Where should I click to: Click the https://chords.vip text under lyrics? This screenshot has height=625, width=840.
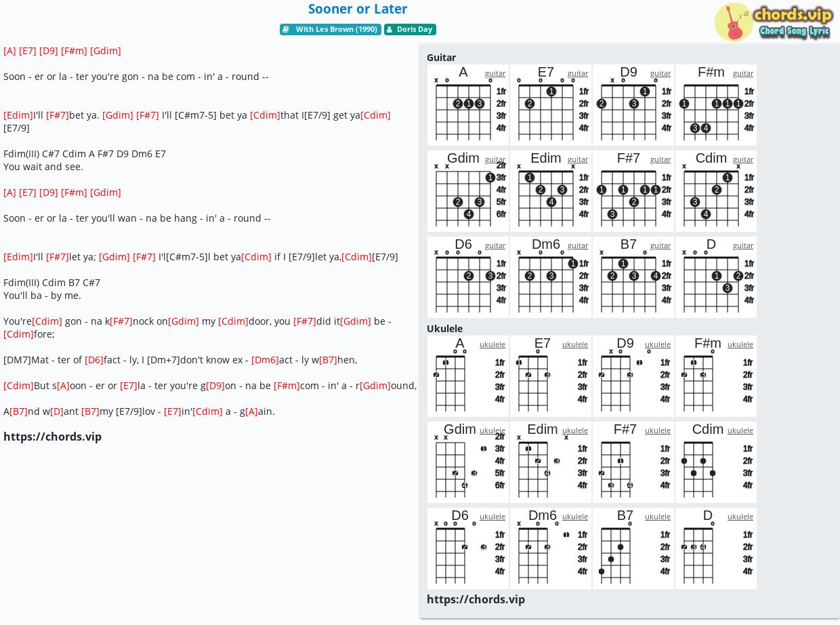52,437
